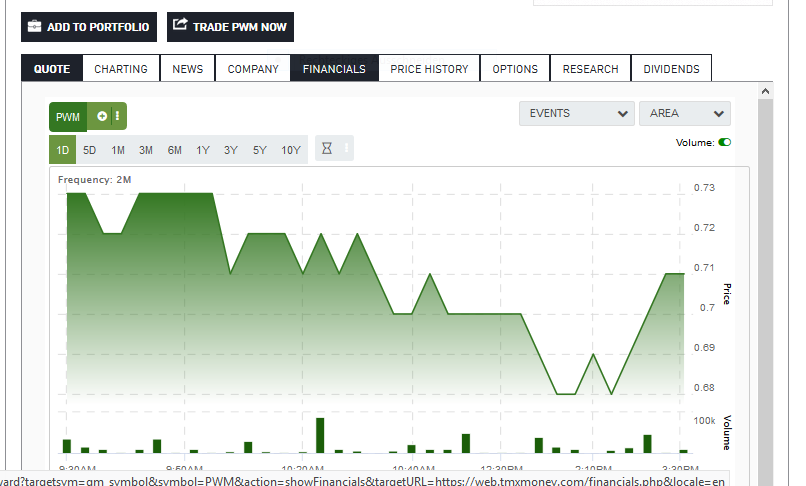Open the Price History tab
The width and height of the screenshot is (806, 486).
point(429,69)
